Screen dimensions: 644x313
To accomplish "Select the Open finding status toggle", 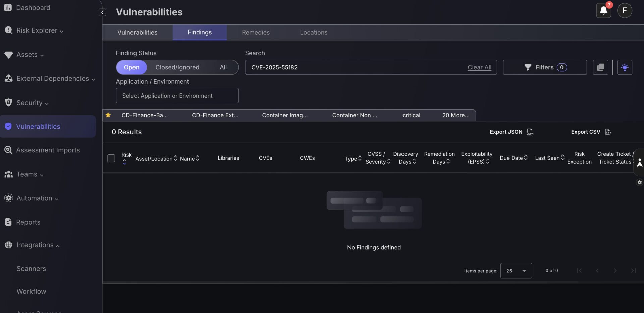I will 131,67.
